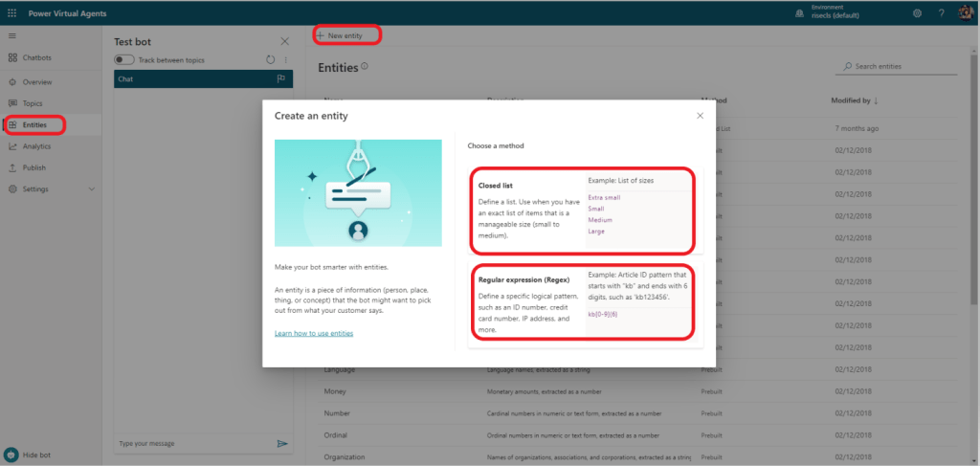Open Test bot more options menu
The width and height of the screenshot is (980, 466).
point(285,59)
